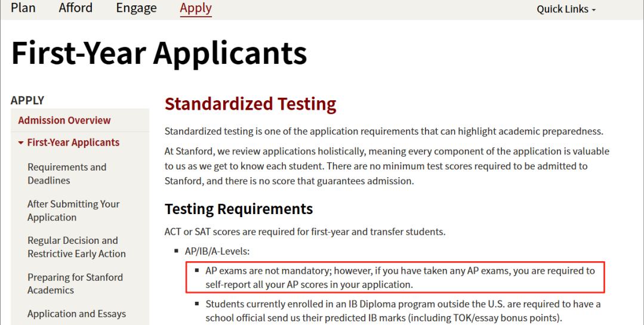Go to the Apply navigation tab
This screenshot has height=325, width=644.
tap(196, 8)
